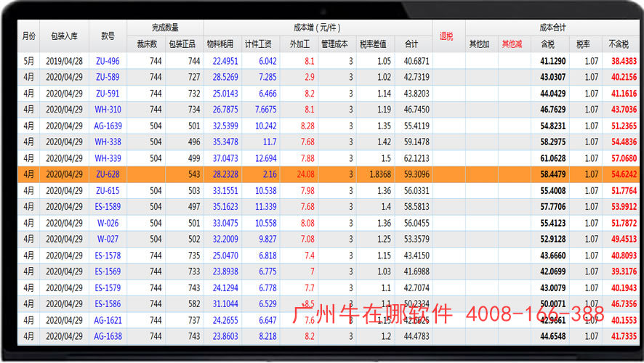Click the 成本增(元/件) group header
This screenshot has width=644, height=363.
(317, 28)
